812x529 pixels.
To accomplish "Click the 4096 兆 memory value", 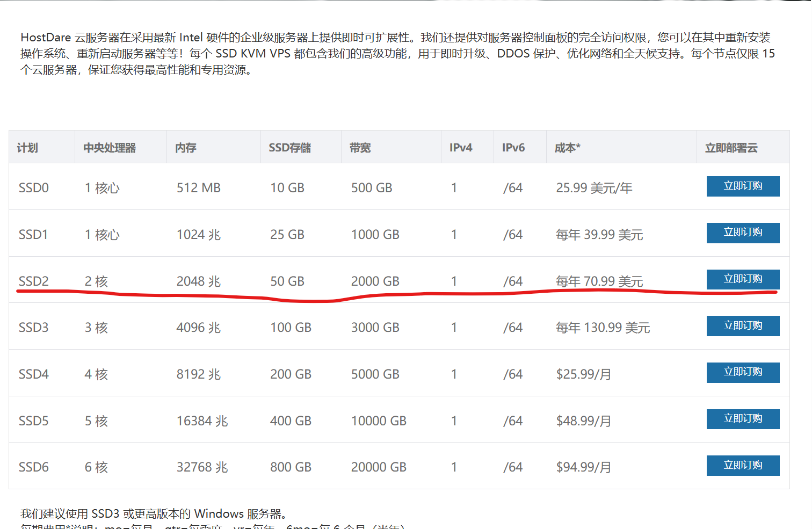I will (x=199, y=328).
